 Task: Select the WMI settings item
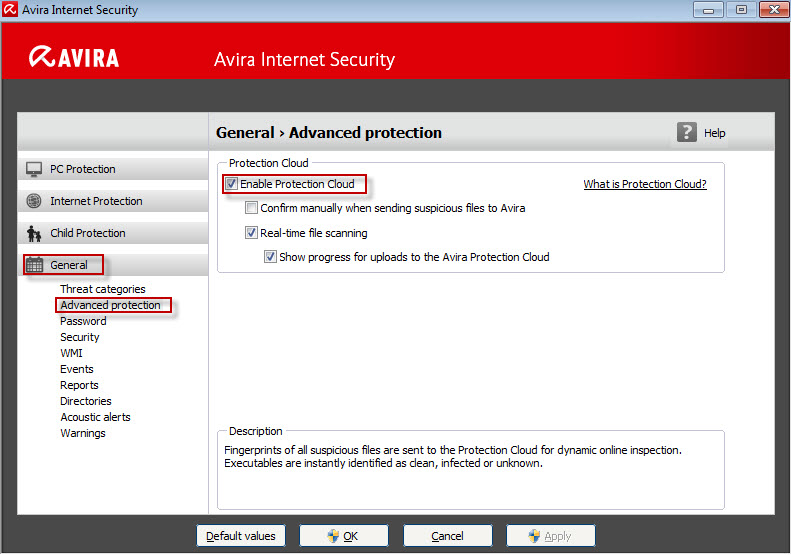(71, 353)
